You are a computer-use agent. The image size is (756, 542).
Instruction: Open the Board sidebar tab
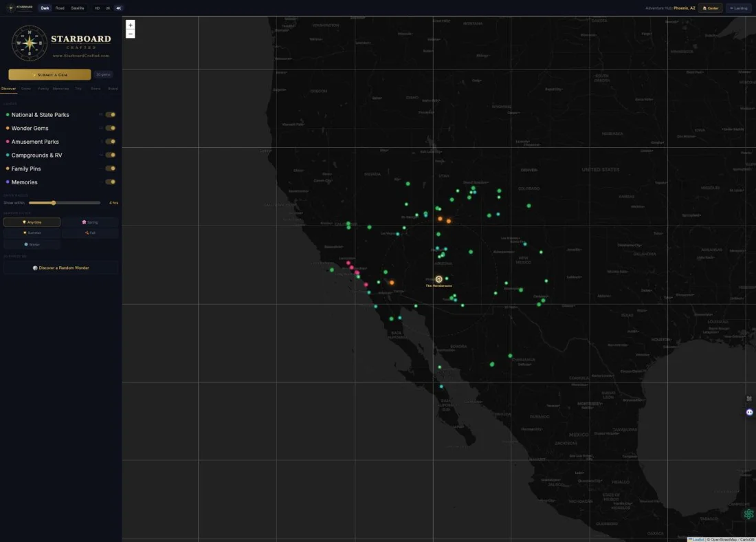coord(113,89)
